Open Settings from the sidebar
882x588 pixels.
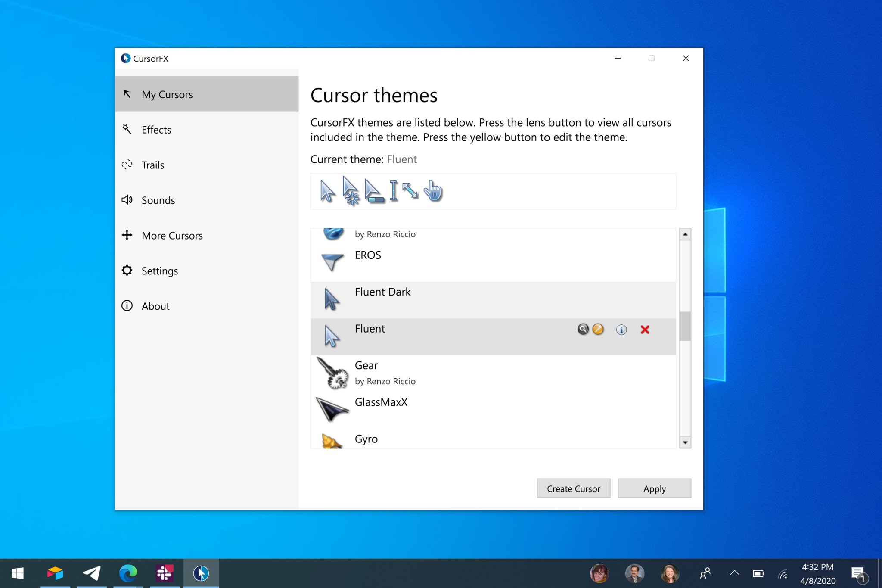point(160,271)
